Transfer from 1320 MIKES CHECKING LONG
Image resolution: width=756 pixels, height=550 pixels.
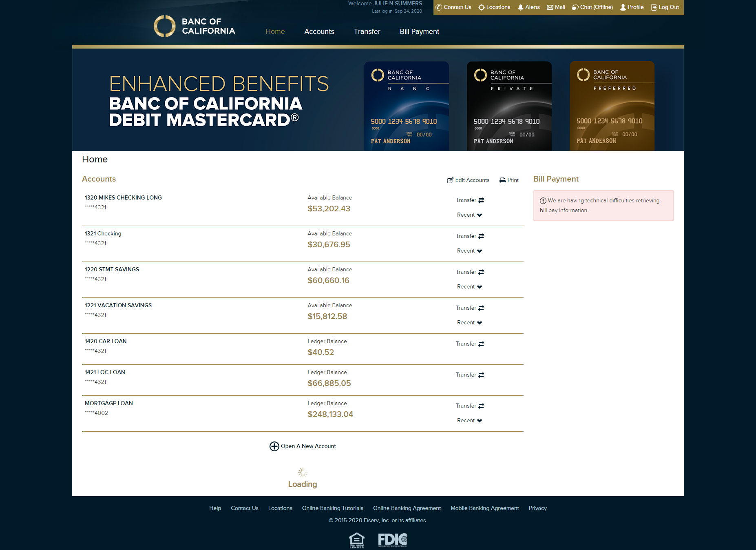(x=470, y=200)
